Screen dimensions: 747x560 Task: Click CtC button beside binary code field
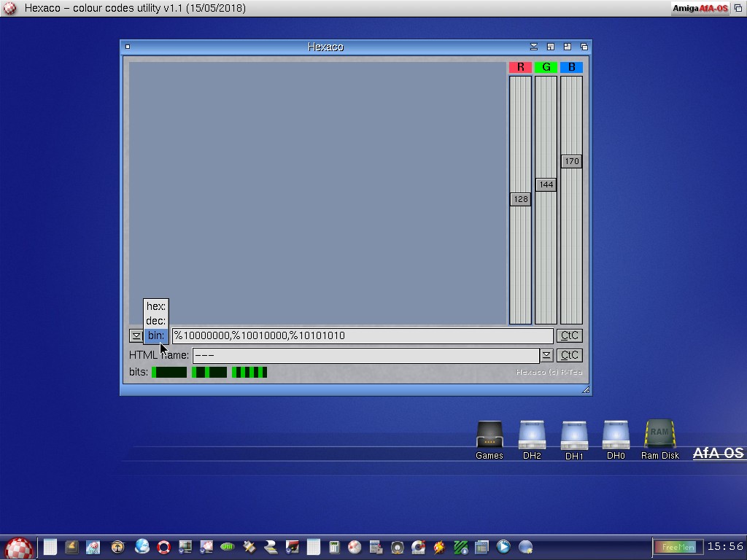tap(569, 335)
